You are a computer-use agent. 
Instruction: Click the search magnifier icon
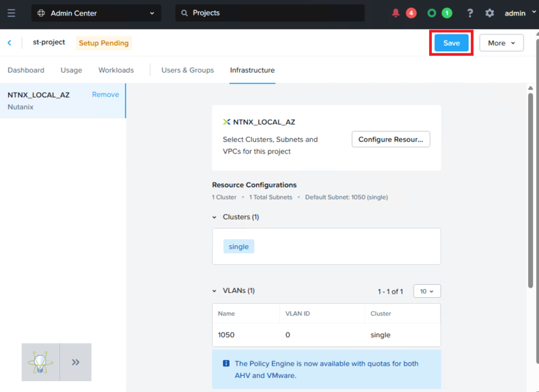tap(185, 13)
